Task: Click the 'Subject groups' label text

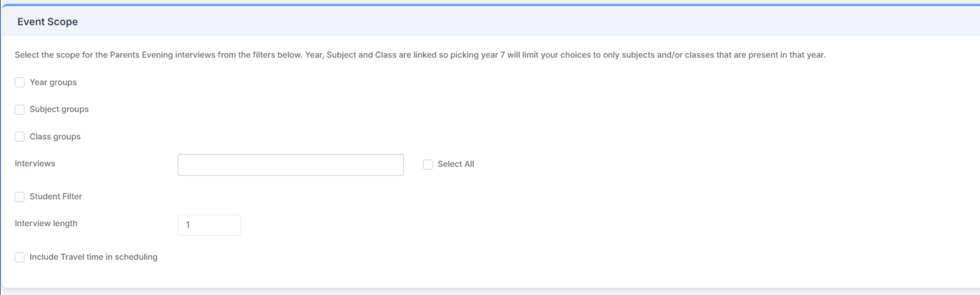Action: (x=59, y=109)
